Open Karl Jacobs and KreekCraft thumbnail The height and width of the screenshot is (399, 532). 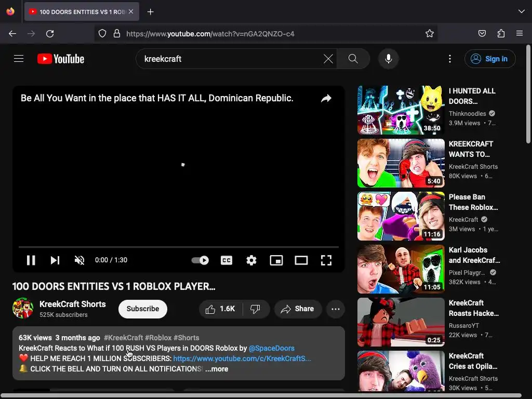(401, 269)
